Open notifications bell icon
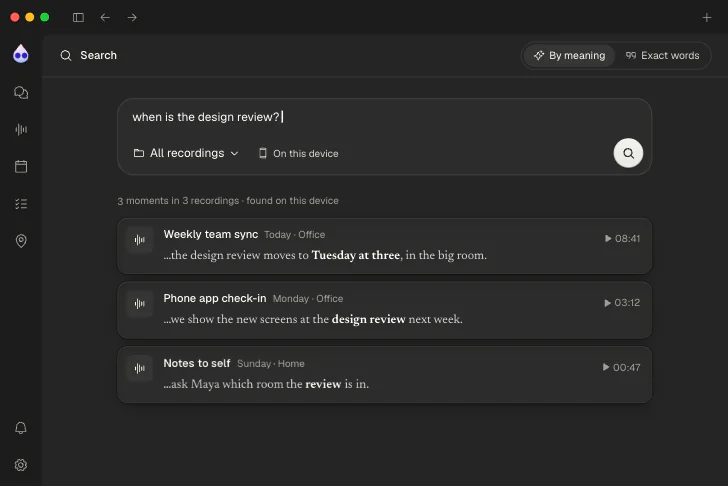 pyautogui.click(x=21, y=428)
